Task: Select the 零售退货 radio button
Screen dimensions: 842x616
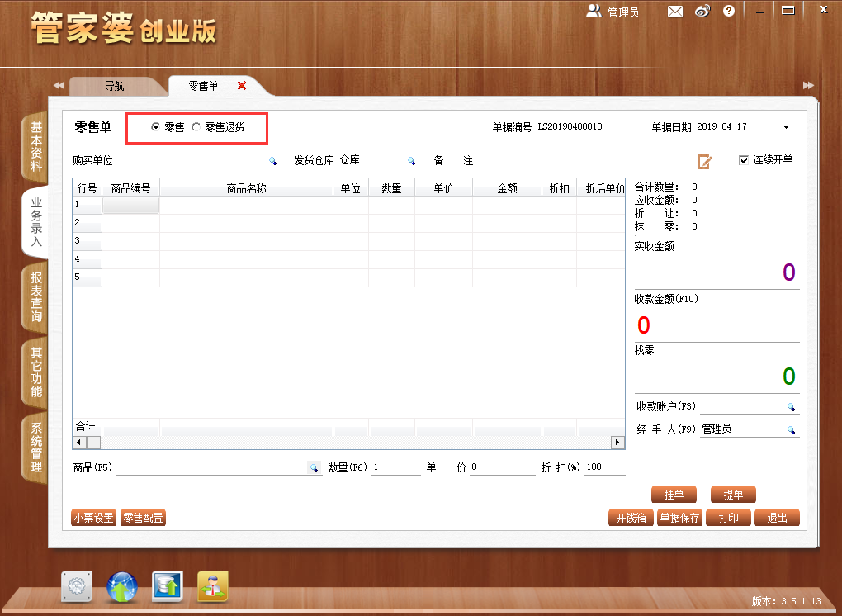Action: click(196, 128)
